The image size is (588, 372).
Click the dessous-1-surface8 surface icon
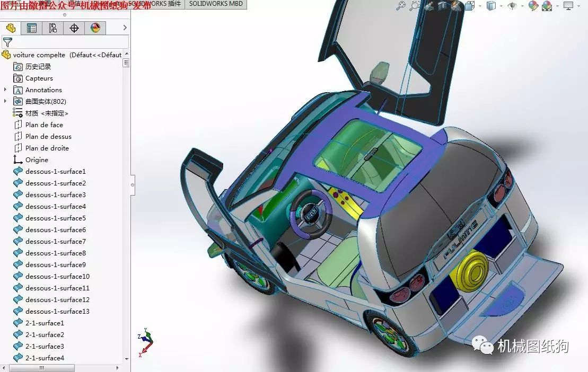(x=18, y=253)
